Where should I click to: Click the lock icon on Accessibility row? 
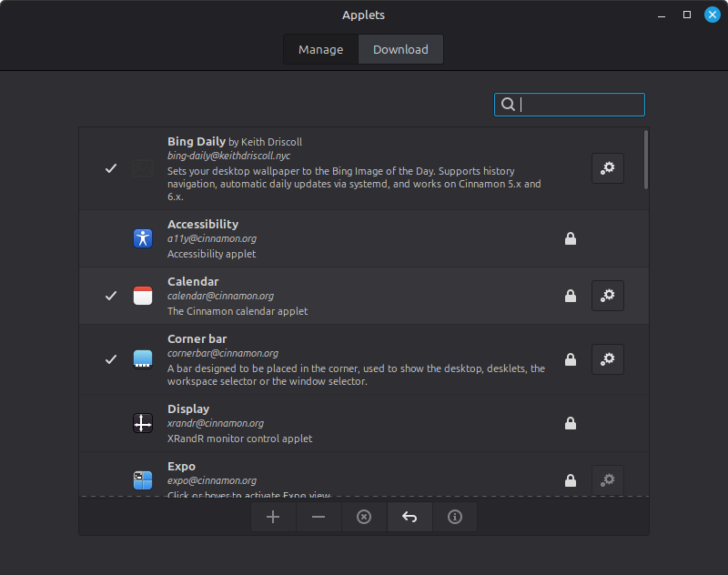click(x=571, y=238)
